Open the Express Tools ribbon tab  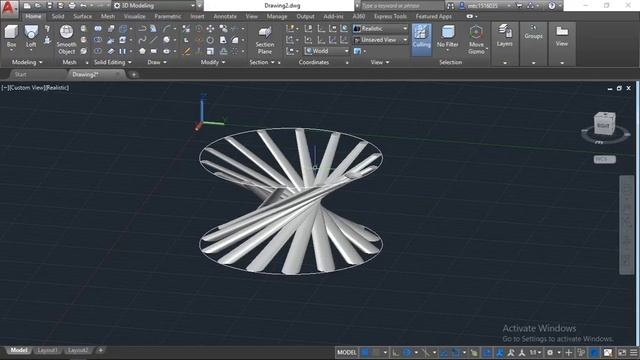click(x=390, y=16)
